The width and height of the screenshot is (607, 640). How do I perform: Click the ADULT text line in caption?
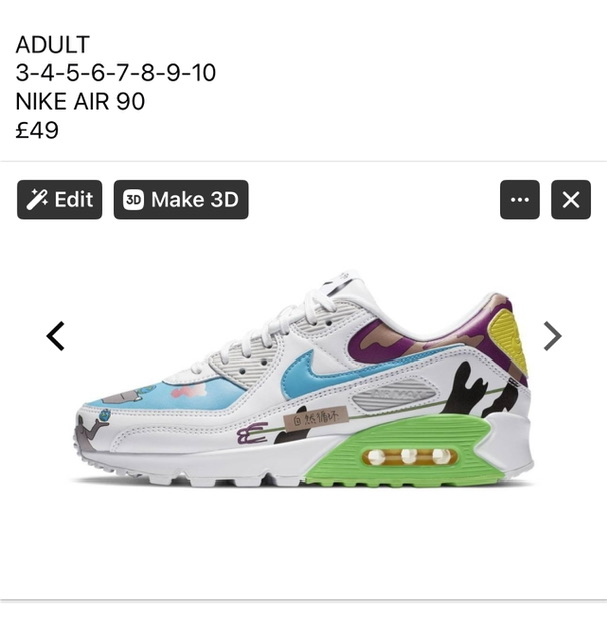tap(52, 44)
